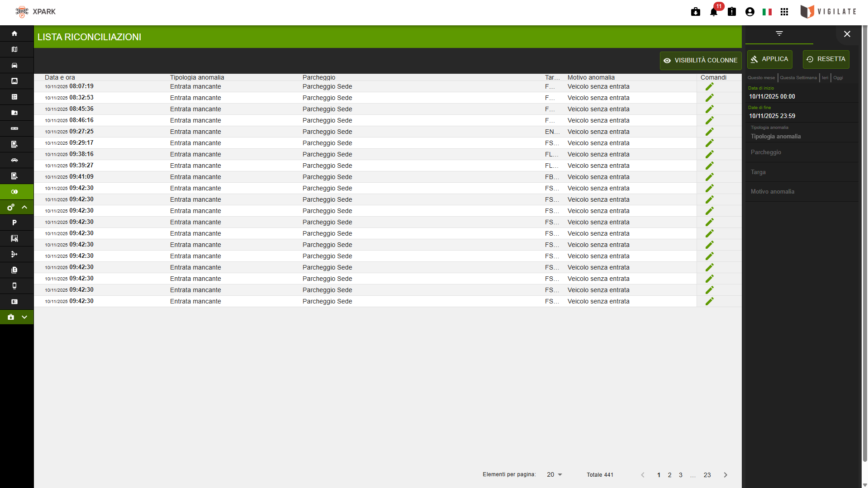868x488 pixels.
Task: Edit the 09:27:25 row with pencil icon
Action: [x=709, y=132]
